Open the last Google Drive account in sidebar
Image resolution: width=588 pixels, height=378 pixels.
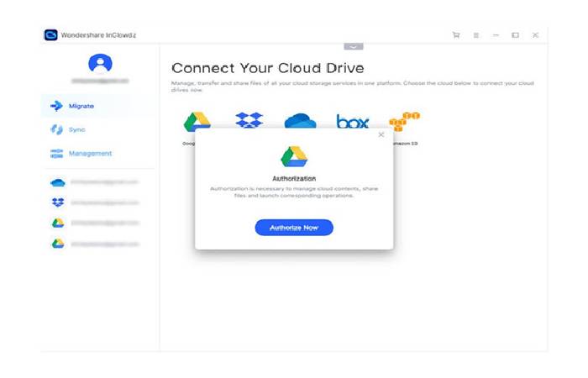(94, 244)
